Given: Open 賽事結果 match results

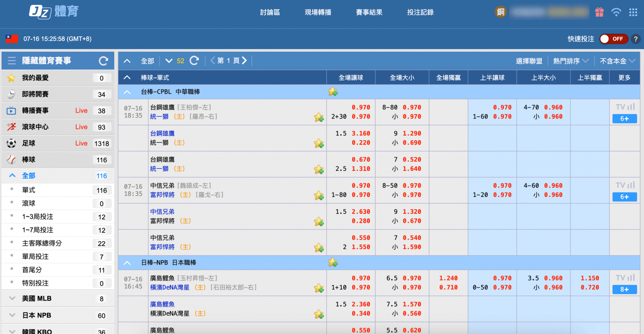Looking at the screenshot, I should pos(369,12).
